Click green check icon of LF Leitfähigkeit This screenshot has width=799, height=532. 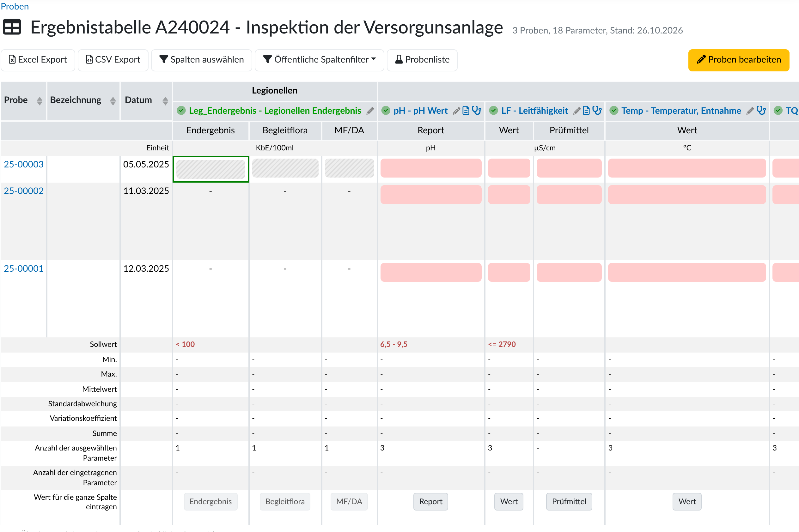coord(494,111)
